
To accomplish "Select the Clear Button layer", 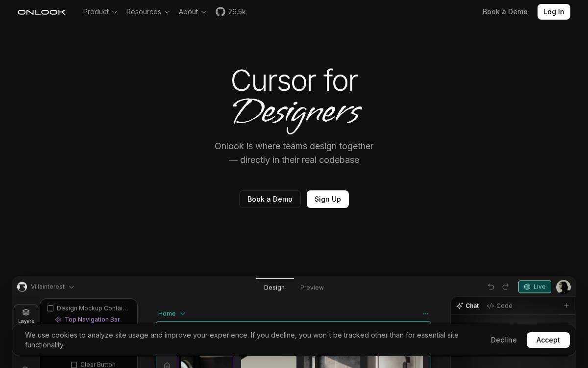I will (x=93, y=365).
